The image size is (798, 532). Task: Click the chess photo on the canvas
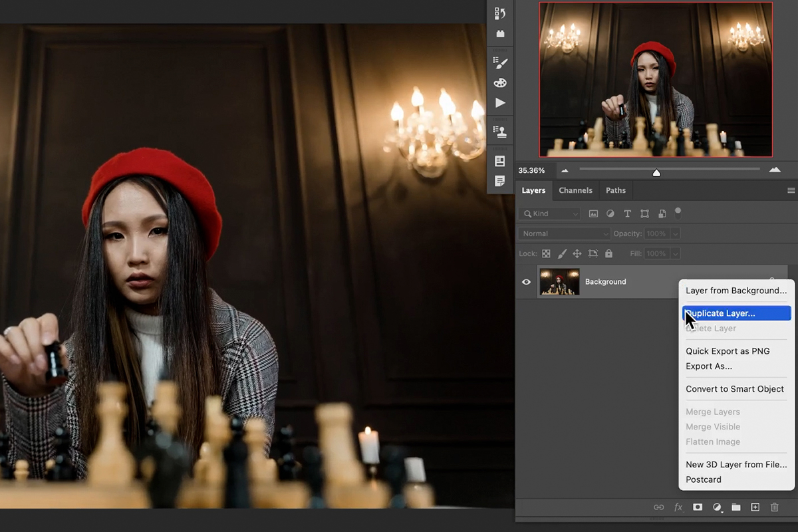(257, 266)
